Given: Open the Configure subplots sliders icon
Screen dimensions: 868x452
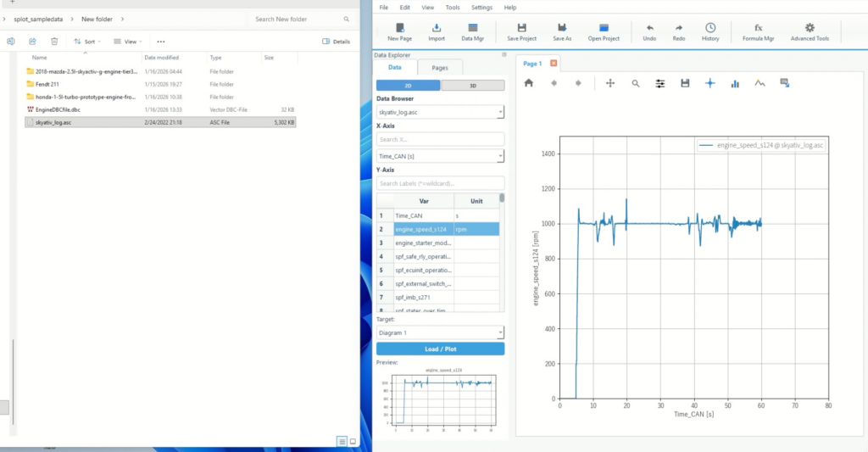Looking at the screenshot, I should coord(660,83).
